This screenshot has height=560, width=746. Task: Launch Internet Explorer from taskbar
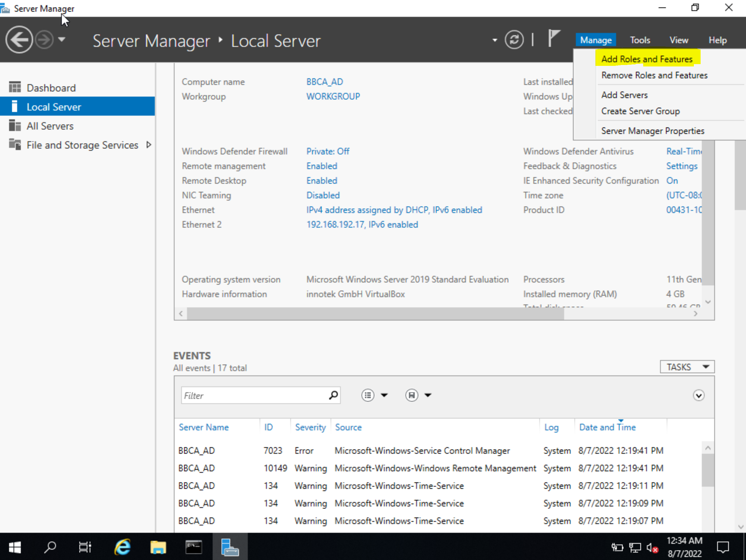point(122,547)
